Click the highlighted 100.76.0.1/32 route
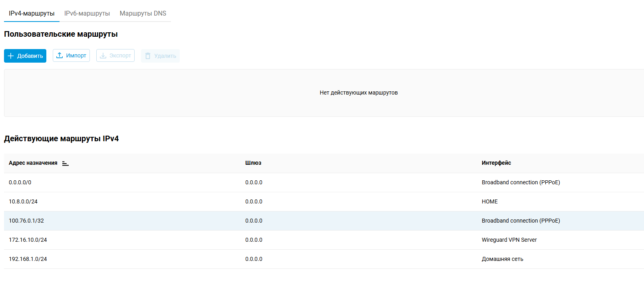This screenshot has height=294, width=644. point(26,221)
